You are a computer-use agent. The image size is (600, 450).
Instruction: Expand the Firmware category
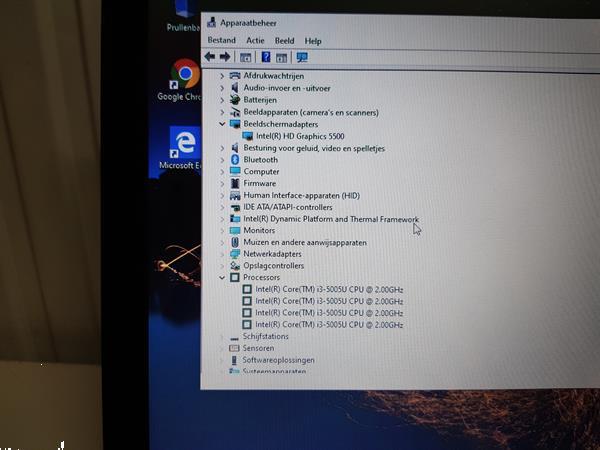click(x=222, y=184)
